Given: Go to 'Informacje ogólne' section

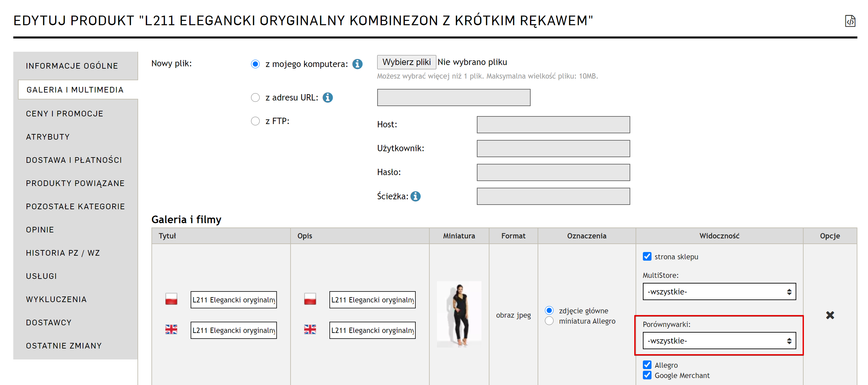Looking at the screenshot, I should (x=72, y=66).
